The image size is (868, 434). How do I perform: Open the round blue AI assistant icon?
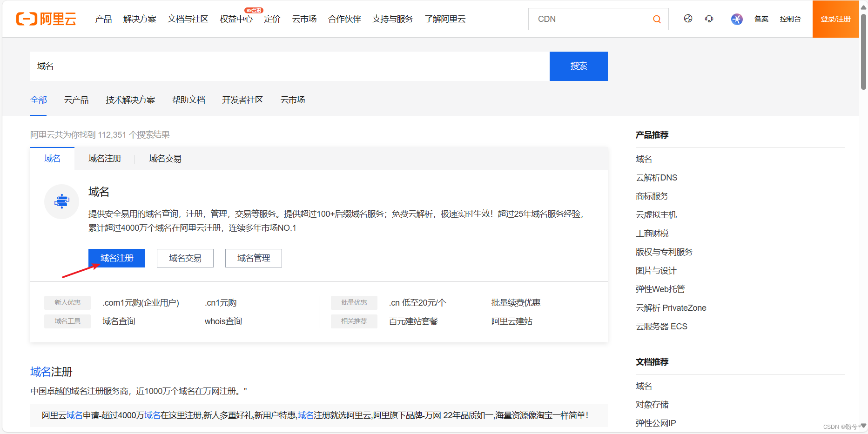point(737,19)
